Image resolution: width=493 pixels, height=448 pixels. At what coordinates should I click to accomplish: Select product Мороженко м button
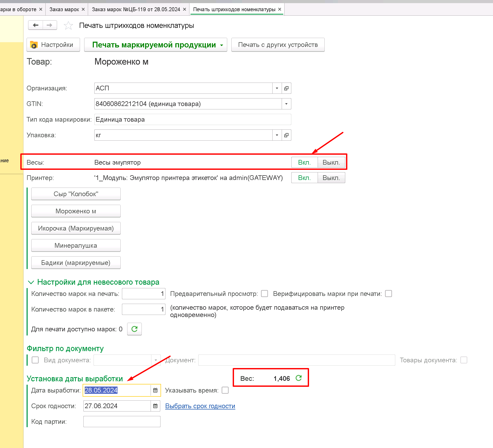click(76, 211)
